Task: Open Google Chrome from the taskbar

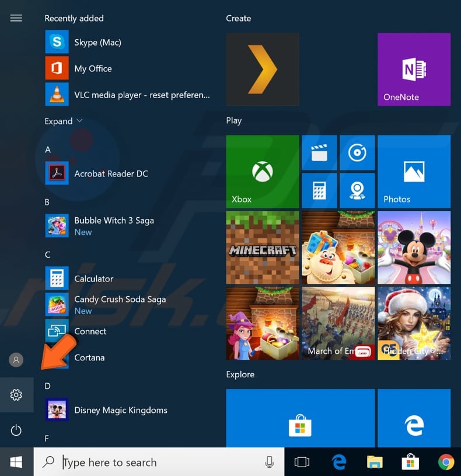Action: point(446,462)
